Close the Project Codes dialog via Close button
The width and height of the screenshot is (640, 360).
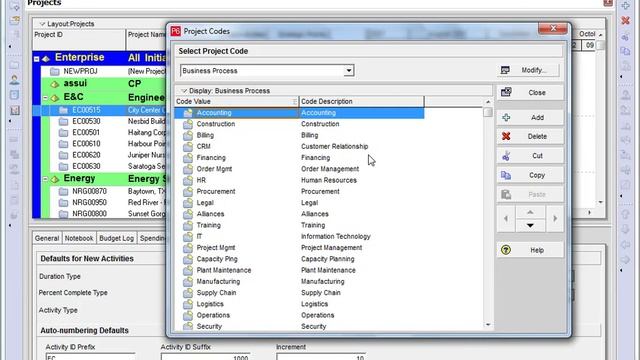coord(530,93)
